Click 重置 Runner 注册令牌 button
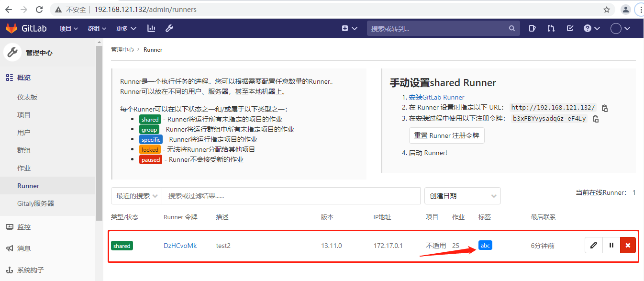This screenshot has height=281, width=644. (446, 135)
